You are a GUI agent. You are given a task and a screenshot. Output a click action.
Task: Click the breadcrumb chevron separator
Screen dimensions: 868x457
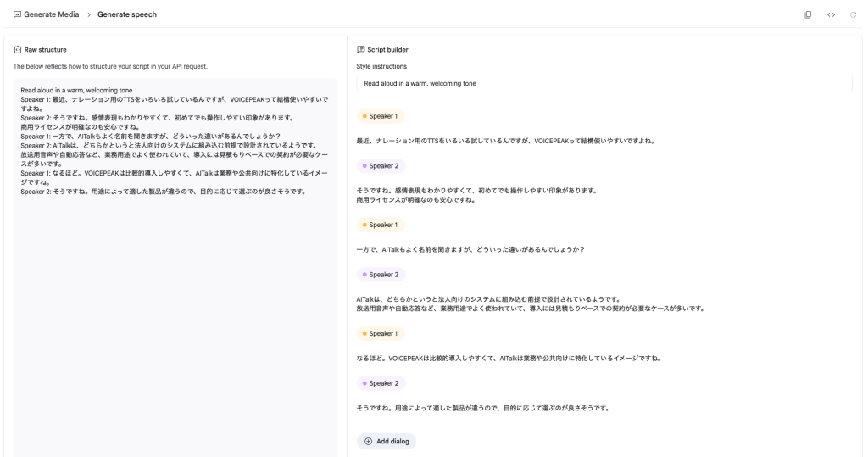coord(88,14)
